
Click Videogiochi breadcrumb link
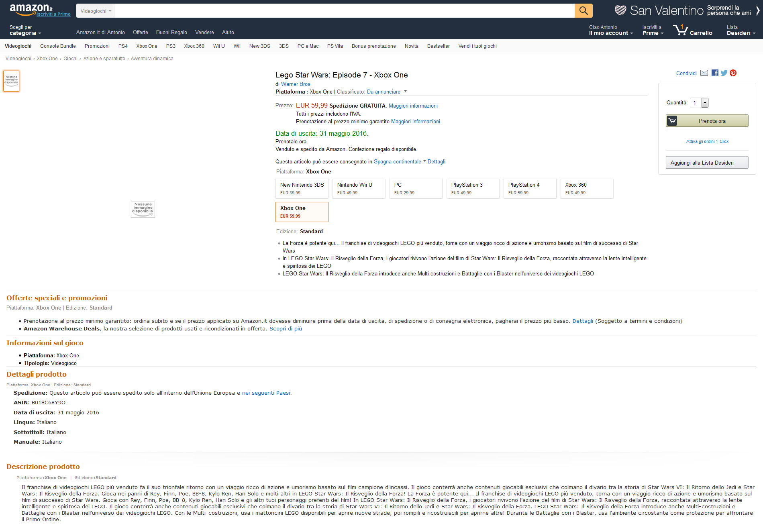[x=18, y=59]
